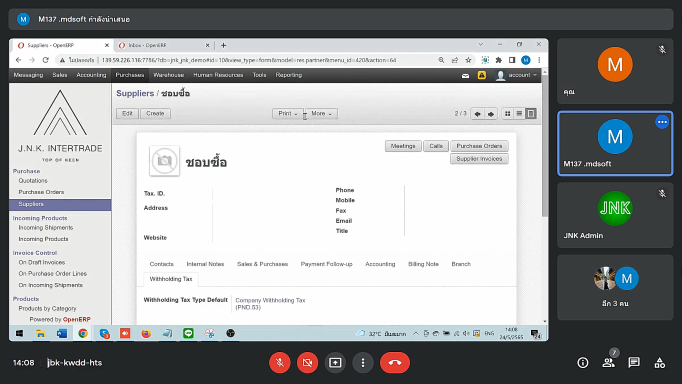Switch to the Accounting tab in form
Viewport: 682px width, 384px height.
(x=380, y=264)
